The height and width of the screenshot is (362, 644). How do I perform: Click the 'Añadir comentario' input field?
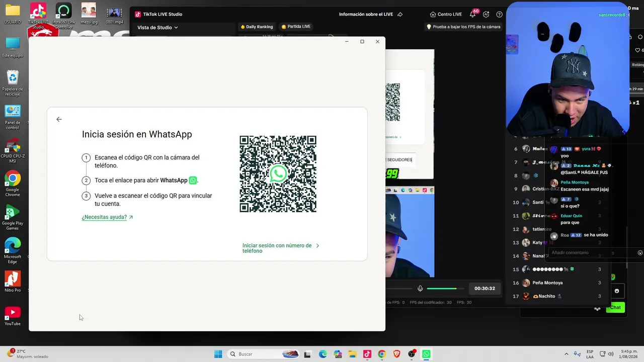pos(592,253)
